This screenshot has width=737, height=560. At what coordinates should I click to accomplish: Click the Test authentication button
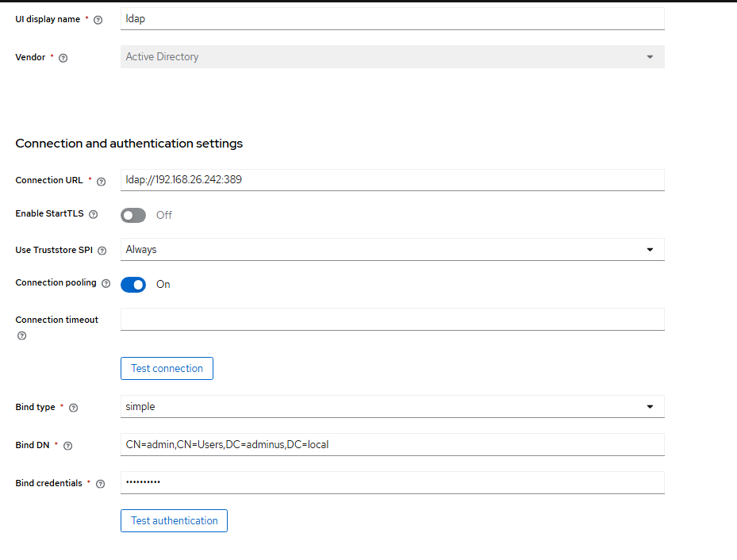tap(174, 520)
